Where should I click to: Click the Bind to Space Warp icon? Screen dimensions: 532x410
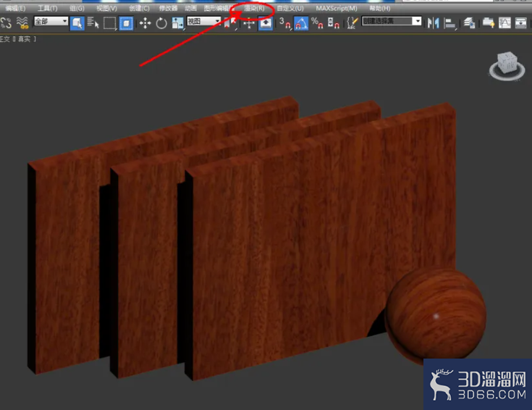[22, 23]
